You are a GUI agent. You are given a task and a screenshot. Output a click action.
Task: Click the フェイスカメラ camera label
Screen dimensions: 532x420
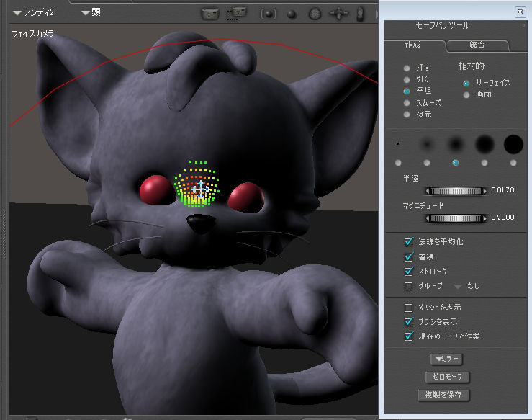tap(32, 34)
